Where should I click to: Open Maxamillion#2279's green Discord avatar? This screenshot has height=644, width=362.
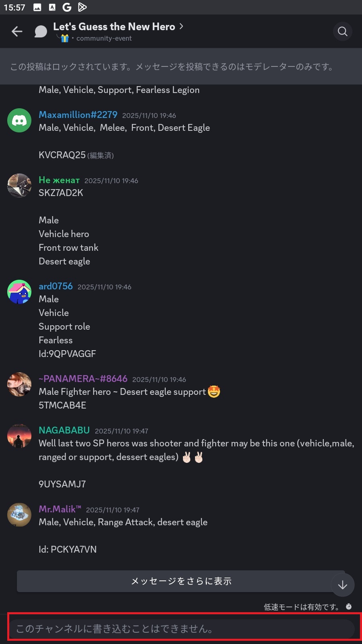(19, 120)
